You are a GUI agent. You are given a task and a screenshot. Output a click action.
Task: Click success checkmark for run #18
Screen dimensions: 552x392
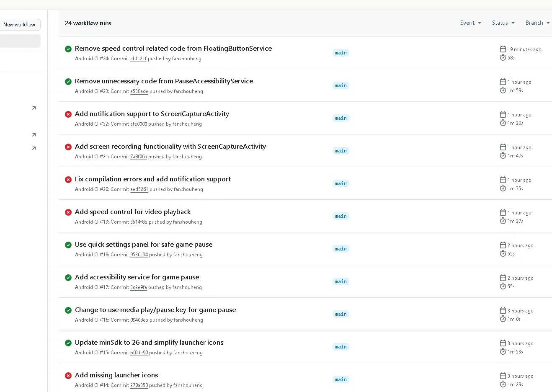68,245
